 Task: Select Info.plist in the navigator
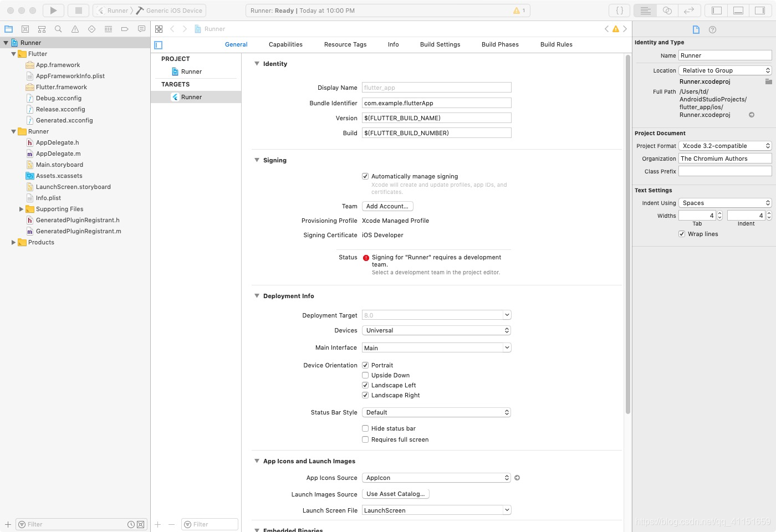pyautogui.click(x=48, y=198)
